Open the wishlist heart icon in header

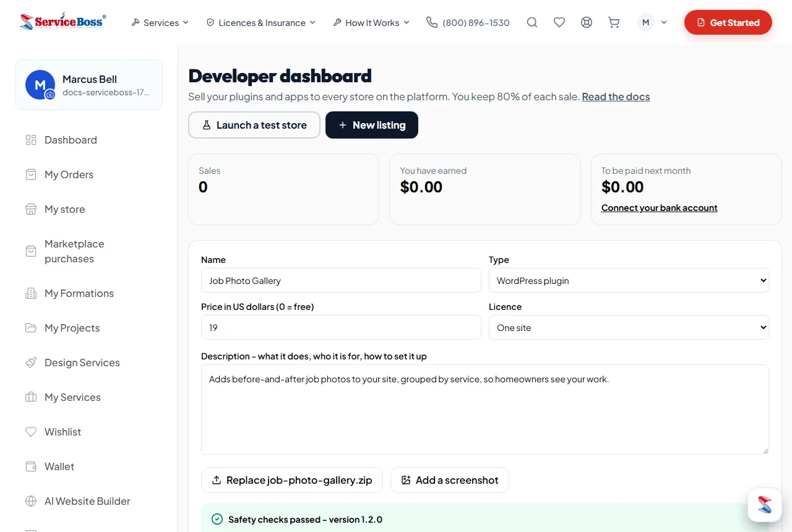click(559, 22)
